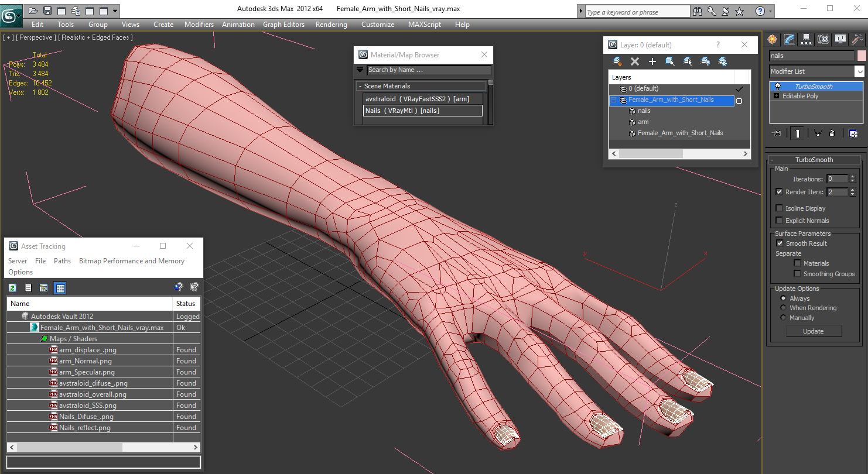Click Make Unique icon below modifier stack
868x474 pixels.
click(818, 133)
